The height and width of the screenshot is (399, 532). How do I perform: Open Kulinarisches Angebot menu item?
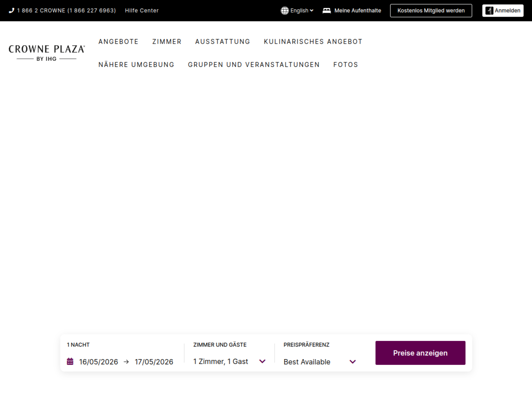(x=313, y=41)
